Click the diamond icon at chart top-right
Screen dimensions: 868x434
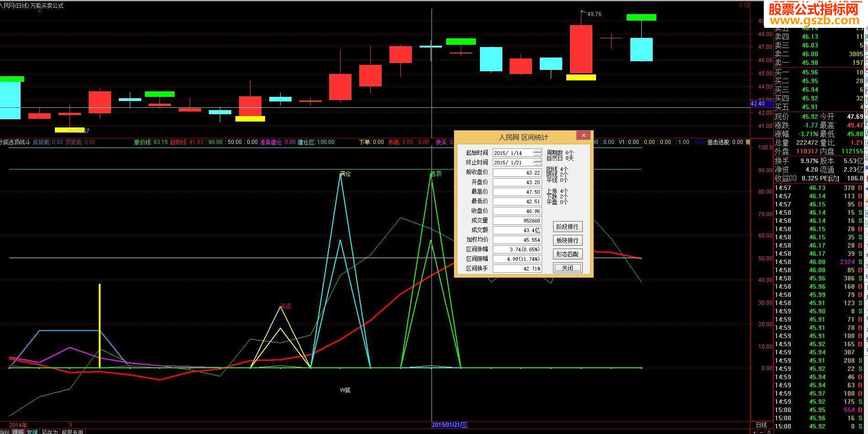point(740,5)
